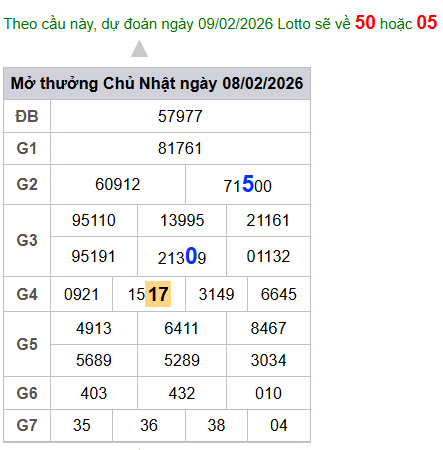Click G3 number 21161
The image size is (443, 450).
tap(268, 220)
